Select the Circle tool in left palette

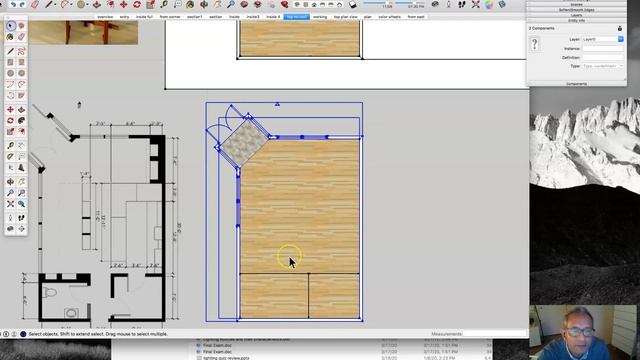click(x=11, y=73)
